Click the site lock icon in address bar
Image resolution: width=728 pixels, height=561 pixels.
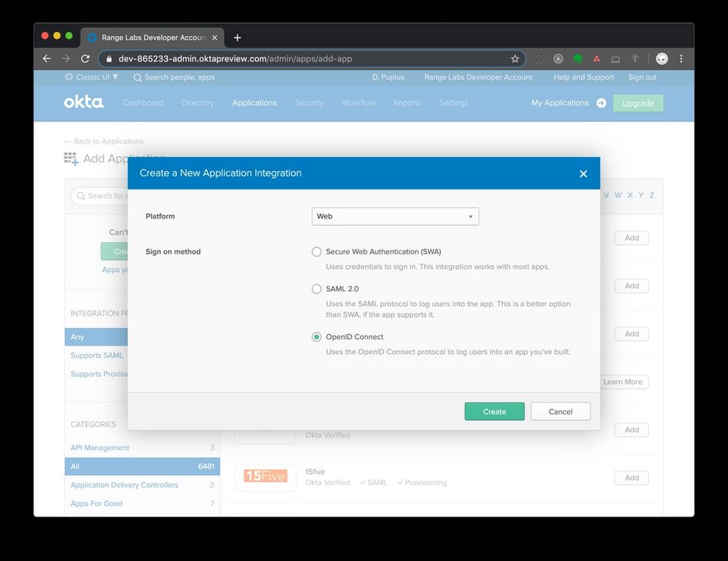coord(109,59)
